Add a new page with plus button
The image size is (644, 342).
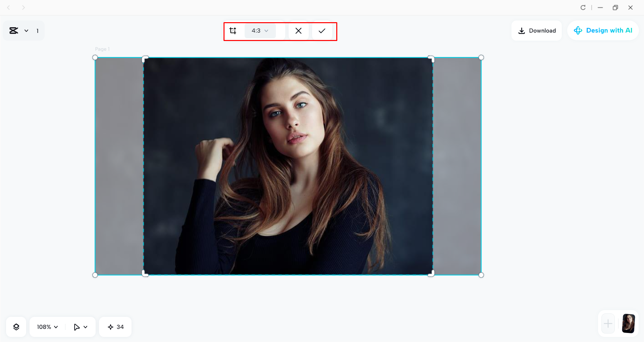(x=608, y=324)
